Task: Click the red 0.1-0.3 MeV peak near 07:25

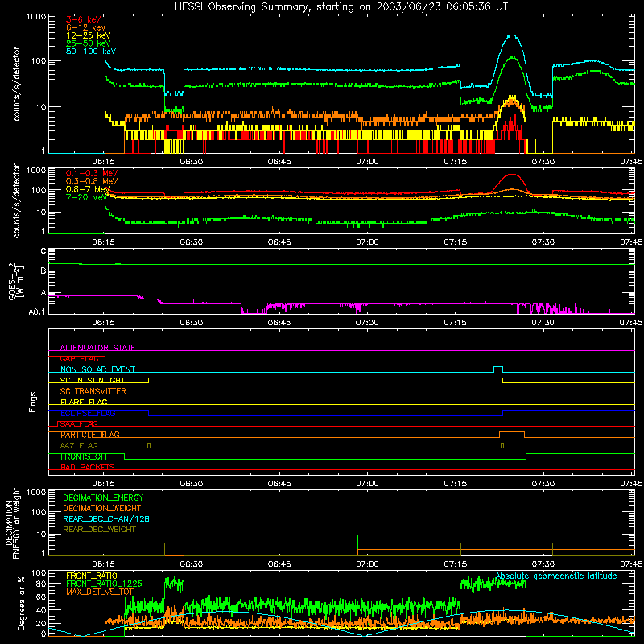Action: pos(512,175)
